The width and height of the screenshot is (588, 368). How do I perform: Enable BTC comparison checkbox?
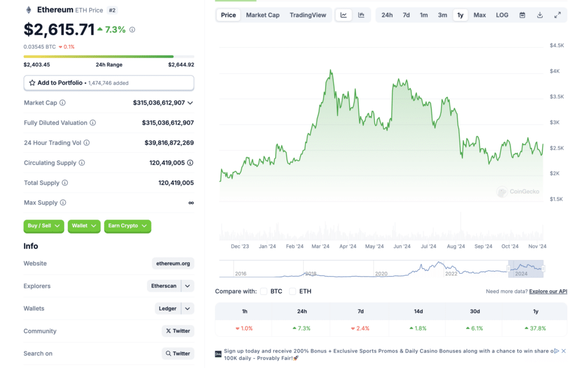pyautogui.click(x=264, y=292)
